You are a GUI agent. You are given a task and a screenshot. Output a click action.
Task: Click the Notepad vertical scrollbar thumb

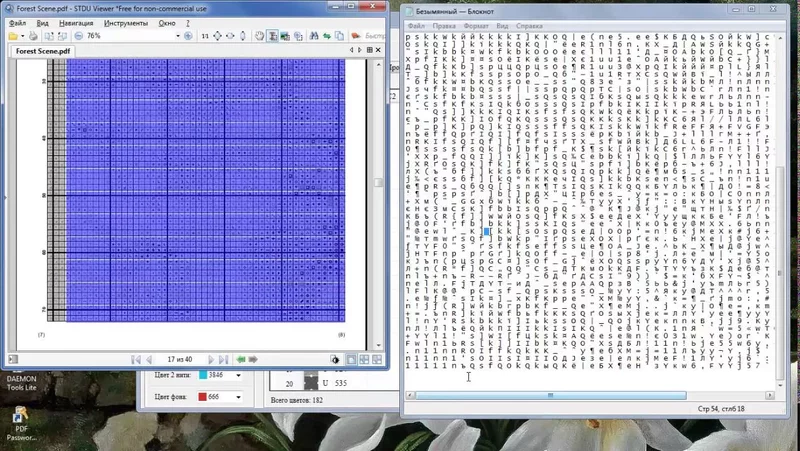[x=780, y=273]
